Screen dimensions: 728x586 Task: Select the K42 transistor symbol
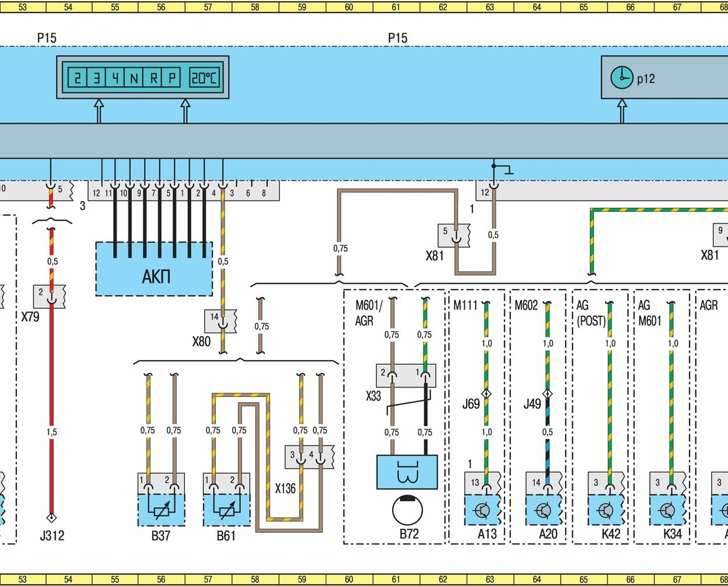click(x=606, y=511)
